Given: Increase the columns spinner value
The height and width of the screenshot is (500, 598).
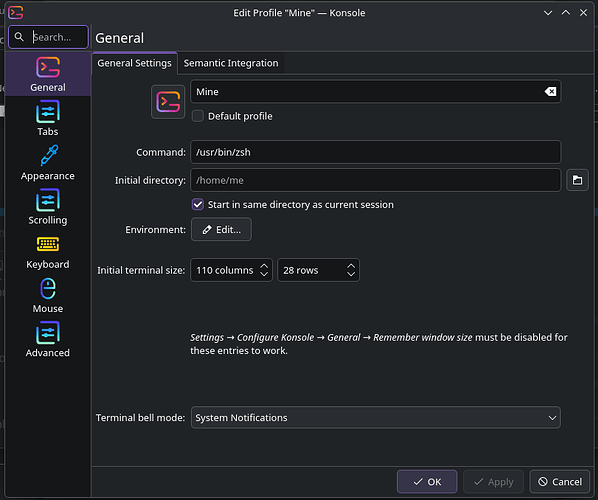Looking at the screenshot, I should [x=264, y=266].
